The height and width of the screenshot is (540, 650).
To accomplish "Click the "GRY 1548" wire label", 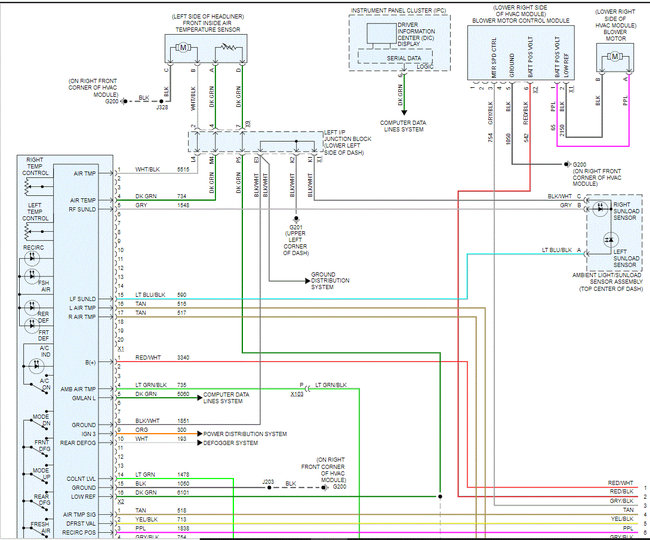I will coord(162,205).
